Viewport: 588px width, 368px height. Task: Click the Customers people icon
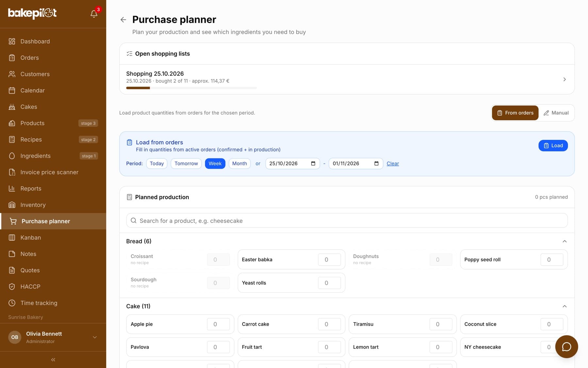tap(12, 74)
